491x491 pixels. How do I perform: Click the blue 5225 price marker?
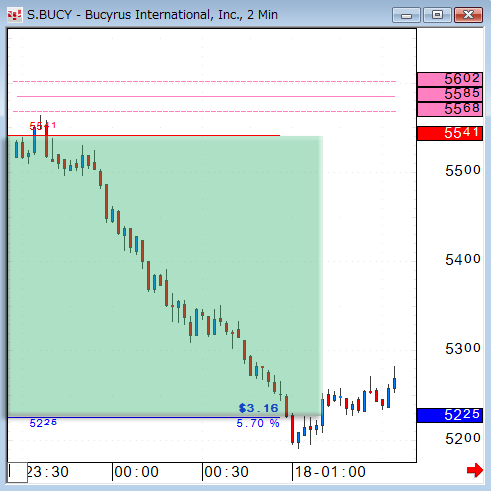450,415
